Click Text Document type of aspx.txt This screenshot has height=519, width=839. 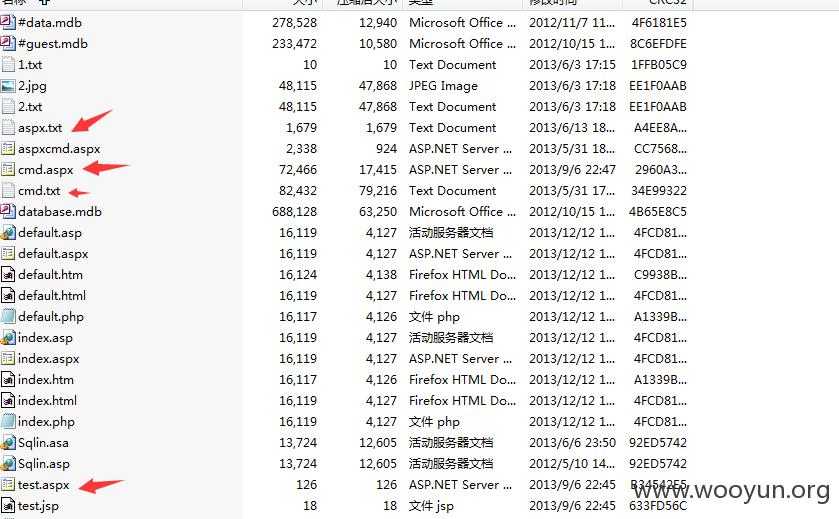(453, 127)
